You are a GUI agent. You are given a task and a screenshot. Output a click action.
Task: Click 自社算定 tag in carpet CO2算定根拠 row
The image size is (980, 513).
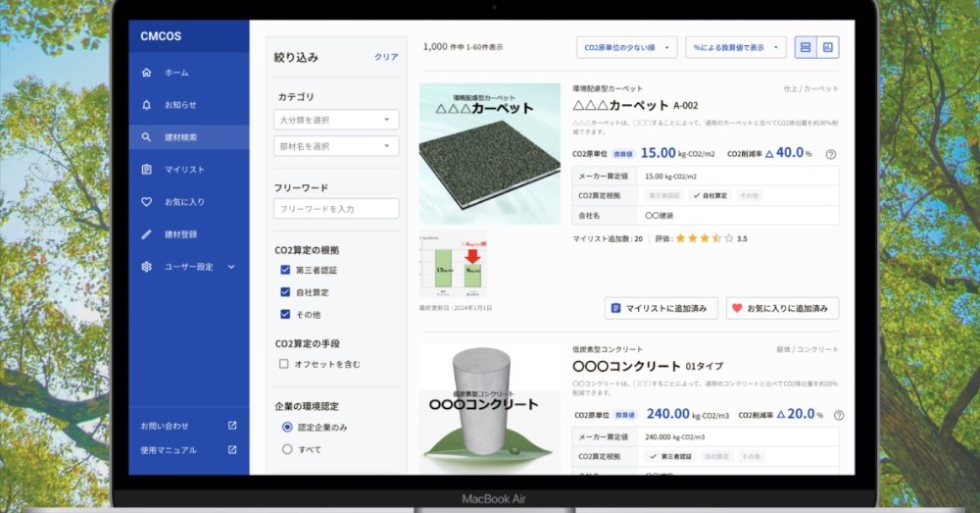point(710,196)
